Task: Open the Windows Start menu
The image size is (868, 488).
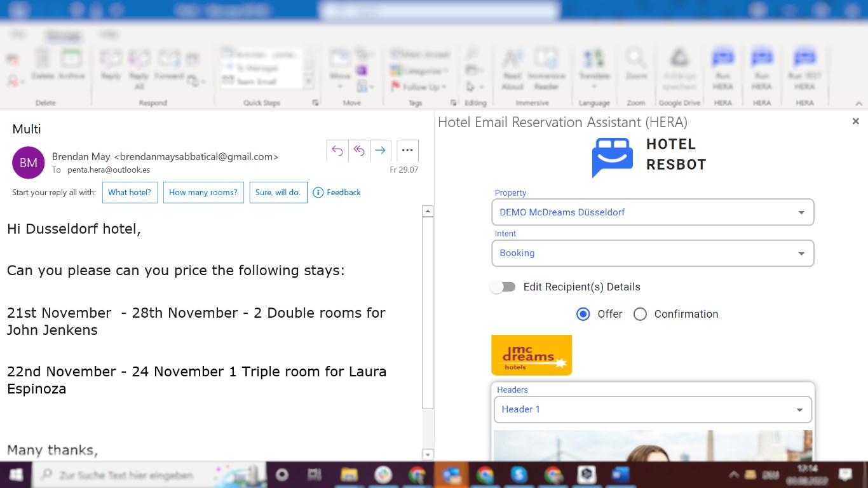Action: click(15, 475)
